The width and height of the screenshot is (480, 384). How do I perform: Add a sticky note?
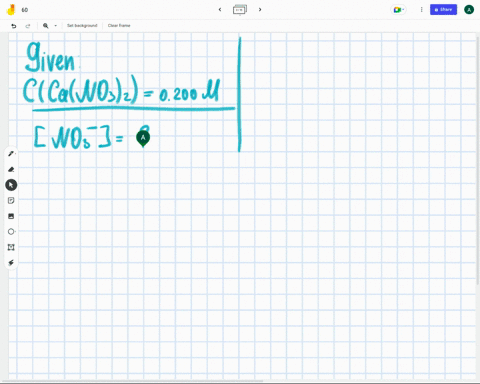point(11,200)
